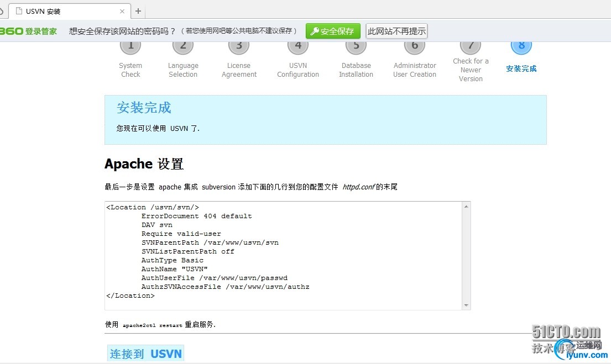Click inside the Apache Location config textarea
This screenshot has width=611, height=364.
coord(283,255)
